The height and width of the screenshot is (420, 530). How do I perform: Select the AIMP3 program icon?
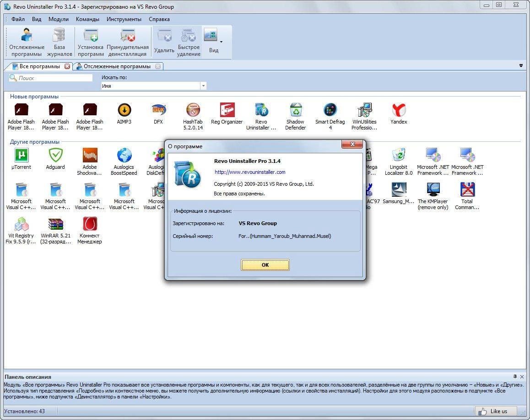(124, 114)
